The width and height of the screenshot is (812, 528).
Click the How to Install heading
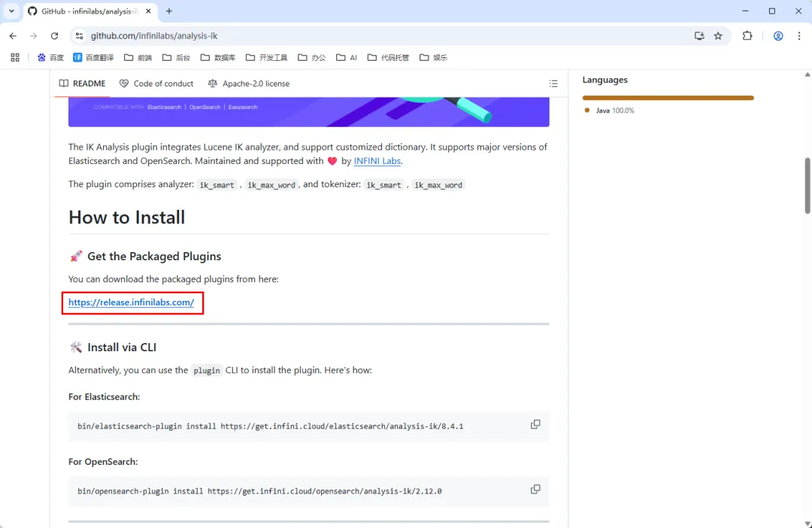[126, 217]
